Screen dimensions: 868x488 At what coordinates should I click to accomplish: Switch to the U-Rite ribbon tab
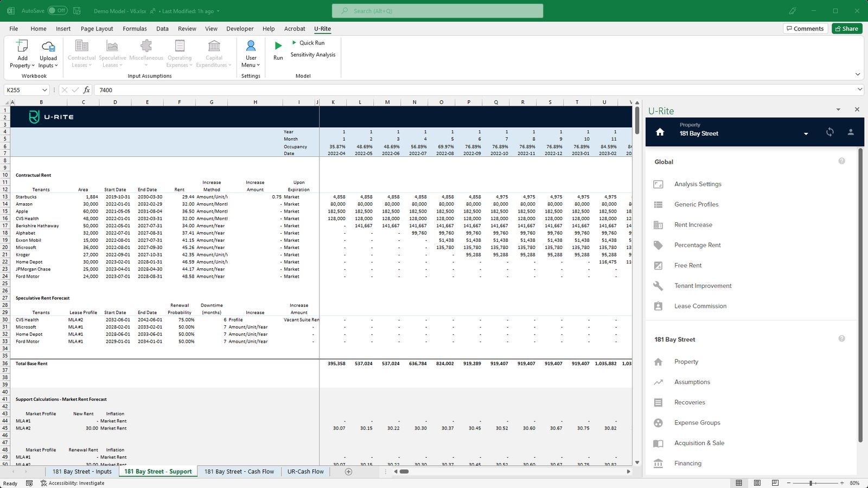tap(322, 28)
